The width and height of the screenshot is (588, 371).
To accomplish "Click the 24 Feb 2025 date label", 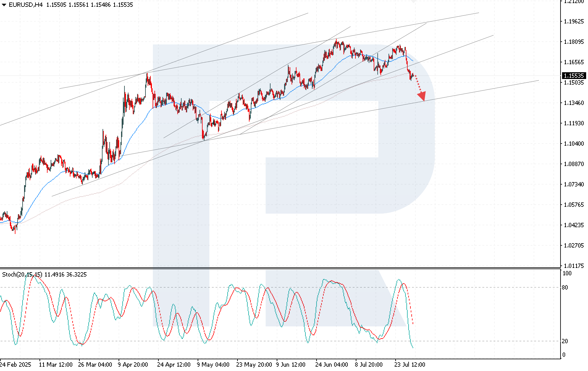I will pos(16,365).
